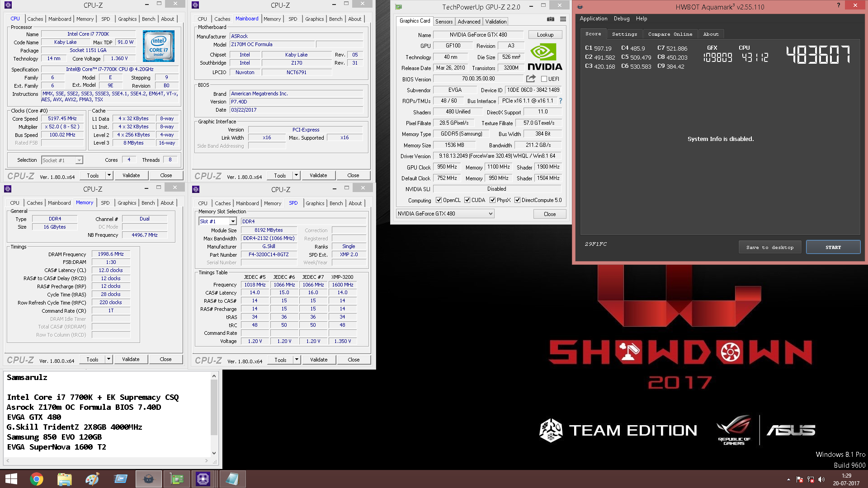868x488 pixels.
Task: Click the Notepad scroll-up arrow
Action: coord(214,376)
